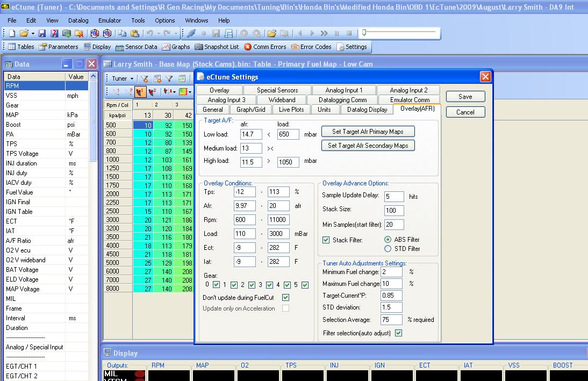Switch to the Wideband tab
588x381 pixels.
pos(282,99)
